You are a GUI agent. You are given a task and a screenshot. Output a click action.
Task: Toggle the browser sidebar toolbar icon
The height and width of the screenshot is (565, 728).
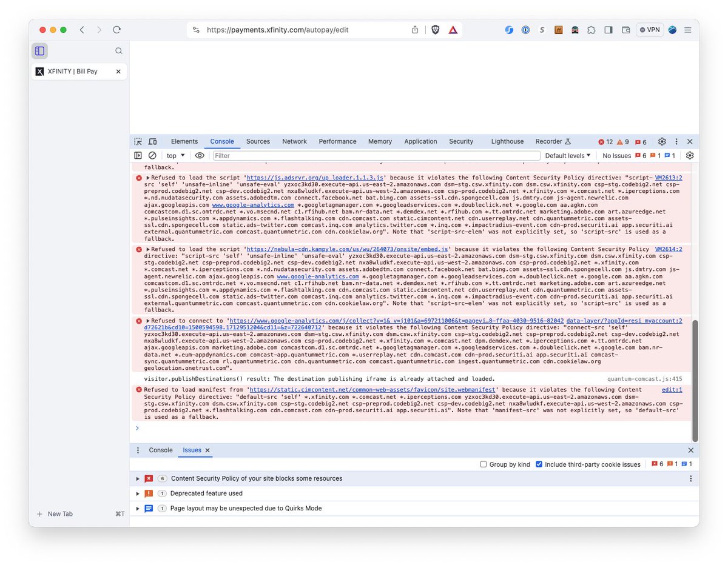[x=608, y=30]
